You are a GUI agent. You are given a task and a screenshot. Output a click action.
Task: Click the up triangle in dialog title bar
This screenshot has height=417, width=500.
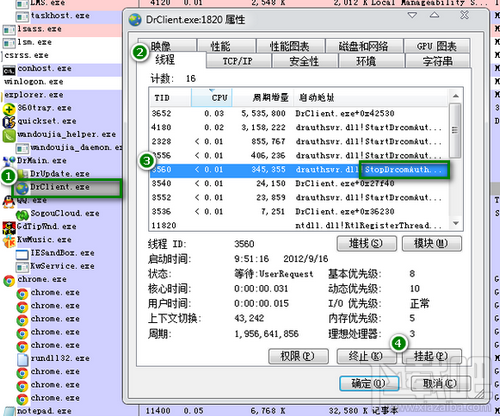(434, 15)
